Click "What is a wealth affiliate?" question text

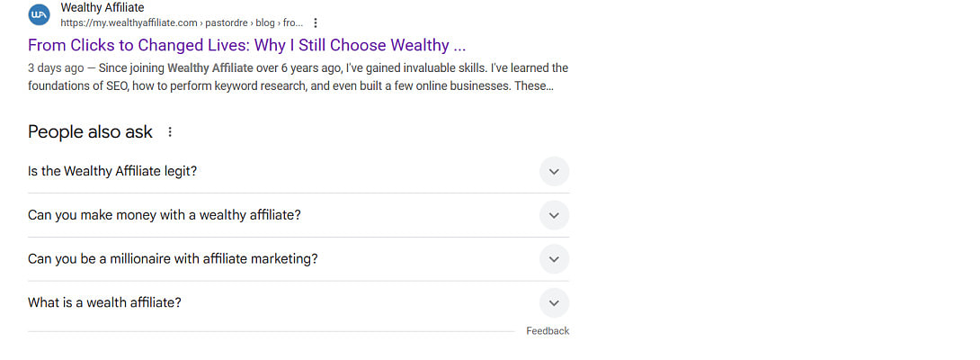tap(104, 303)
